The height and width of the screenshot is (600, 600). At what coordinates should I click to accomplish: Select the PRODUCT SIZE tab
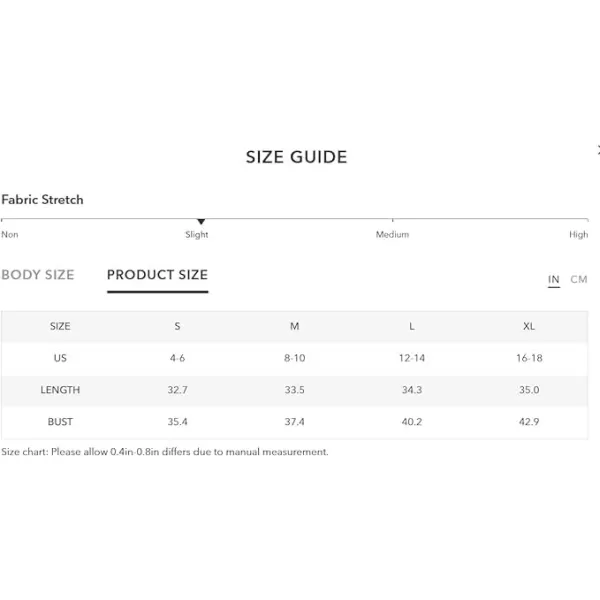pos(157,275)
